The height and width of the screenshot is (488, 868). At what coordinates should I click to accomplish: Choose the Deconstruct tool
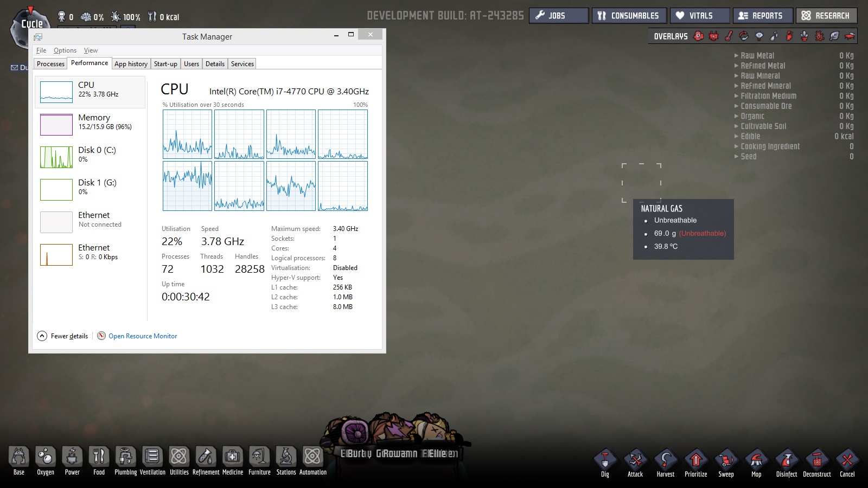pyautogui.click(x=816, y=461)
